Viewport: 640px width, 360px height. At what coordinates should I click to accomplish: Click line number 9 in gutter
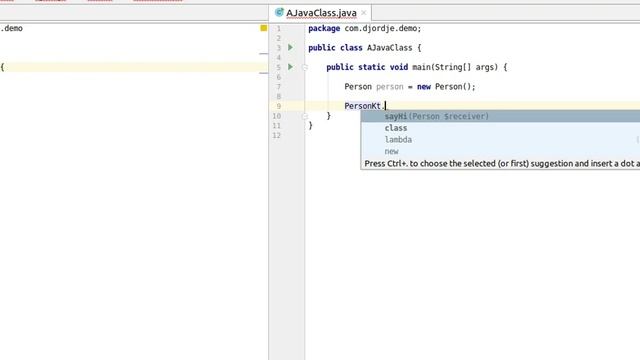click(278, 106)
